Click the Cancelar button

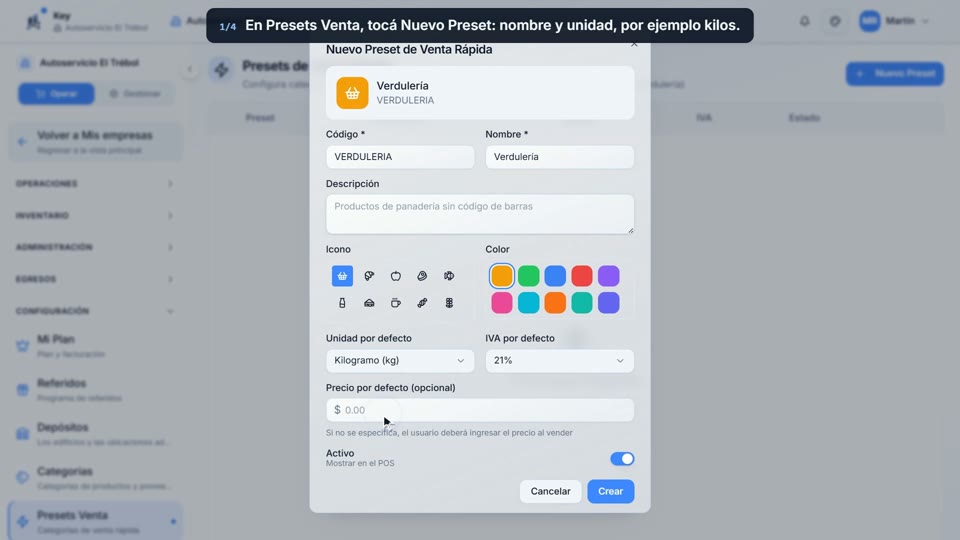tap(550, 491)
